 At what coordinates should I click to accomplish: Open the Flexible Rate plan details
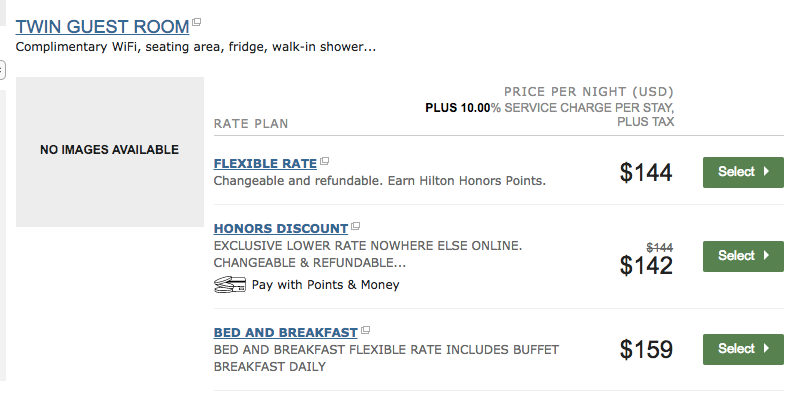(265, 163)
